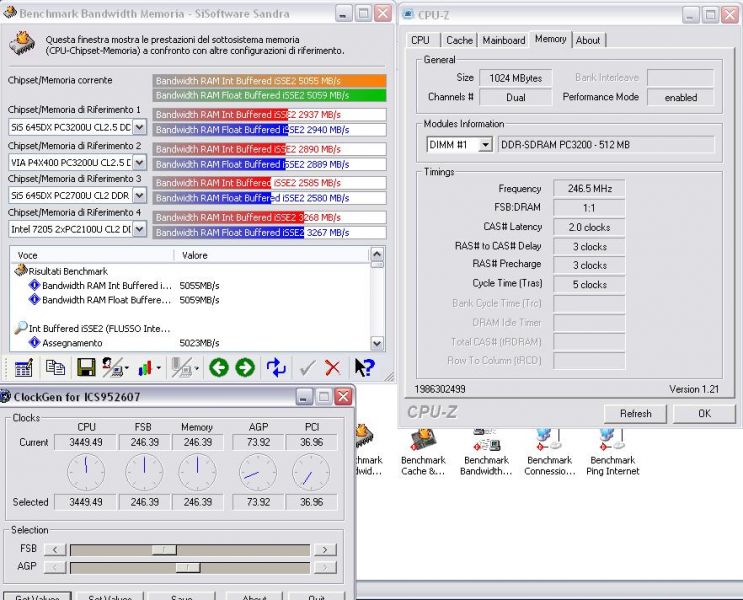The height and width of the screenshot is (600, 743).
Task: Select the Bandwidth RAM Int Buffered 5055MB/s row
Action: point(130,285)
